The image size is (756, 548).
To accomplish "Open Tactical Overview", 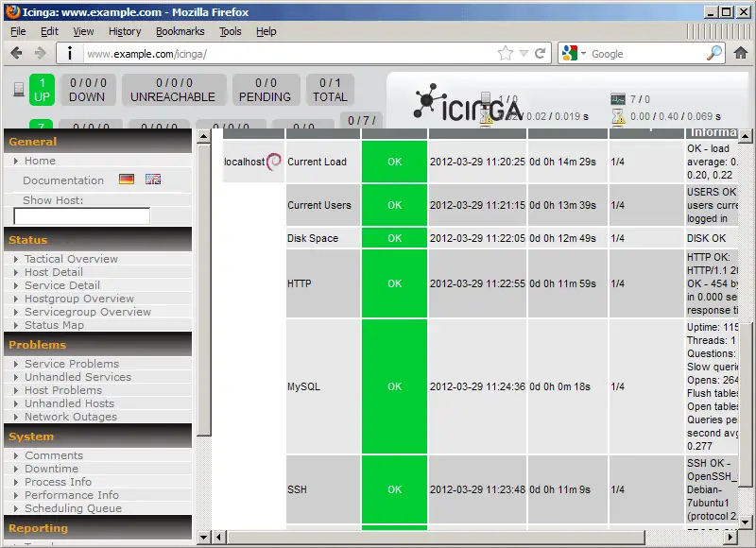I will [71, 259].
